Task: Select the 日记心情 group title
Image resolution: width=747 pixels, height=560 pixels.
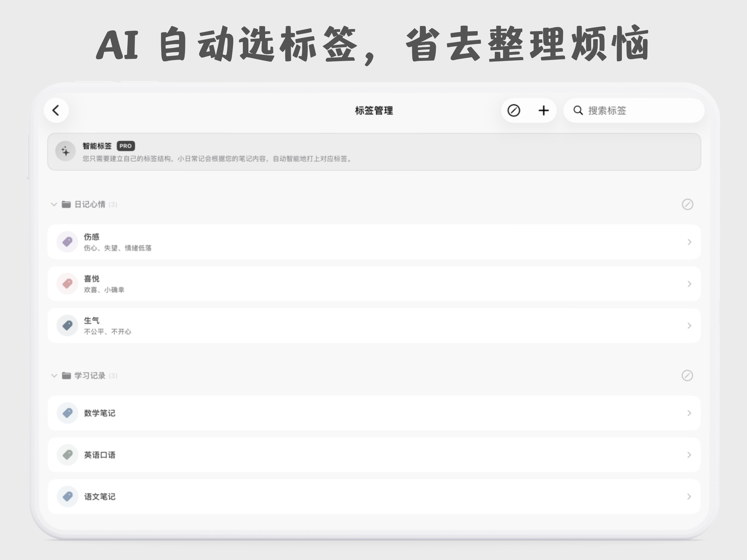Action: click(x=90, y=204)
